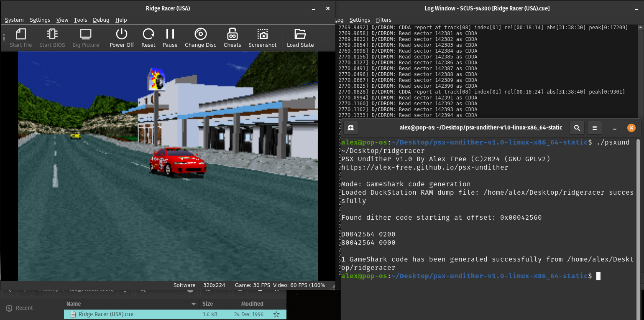
Task: Open Settings menu in Log Window
Action: click(x=360, y=20)
